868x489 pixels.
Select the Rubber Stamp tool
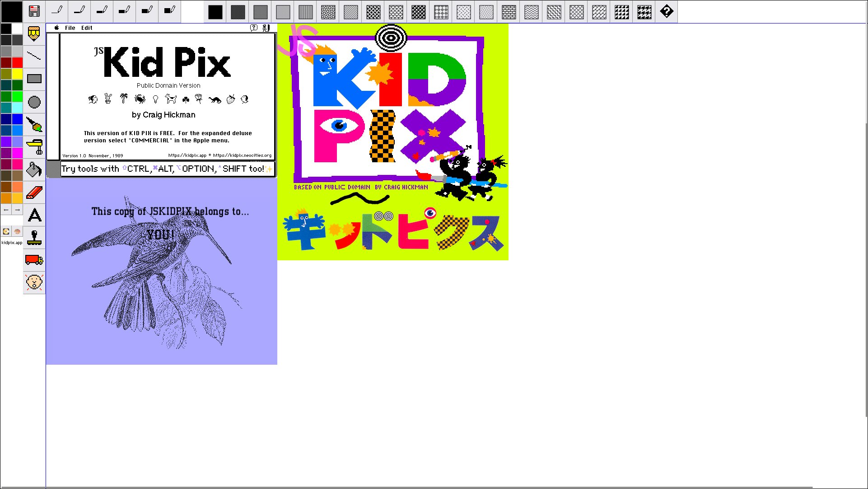click(34, 237)
